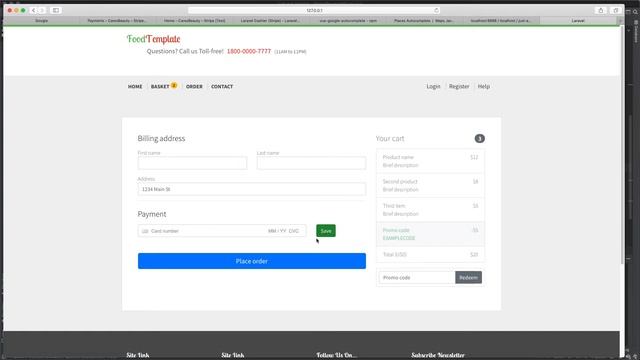Click the Your cart heading
The width and height of the screenshot is (640, 360).
point(390,139)
